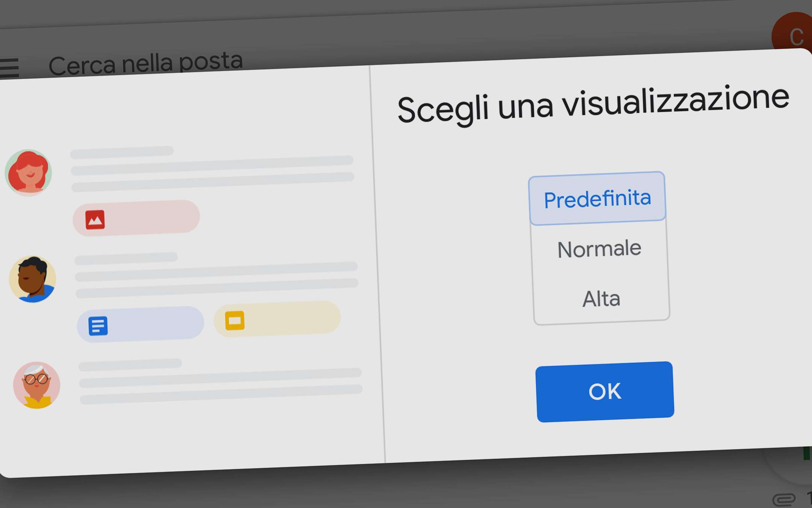Select the Normale view option
Viewport: 812px width, 508px height.
pos(599,249)
